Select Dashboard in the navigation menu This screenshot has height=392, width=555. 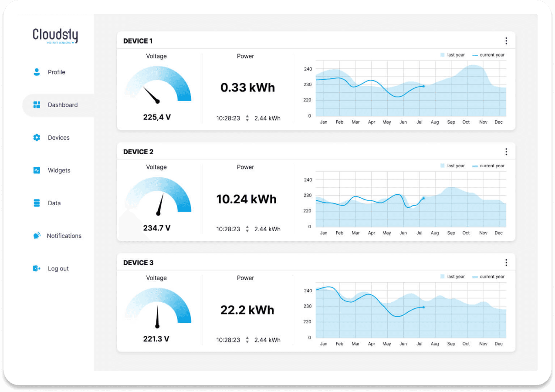click(x=62, y=105)
